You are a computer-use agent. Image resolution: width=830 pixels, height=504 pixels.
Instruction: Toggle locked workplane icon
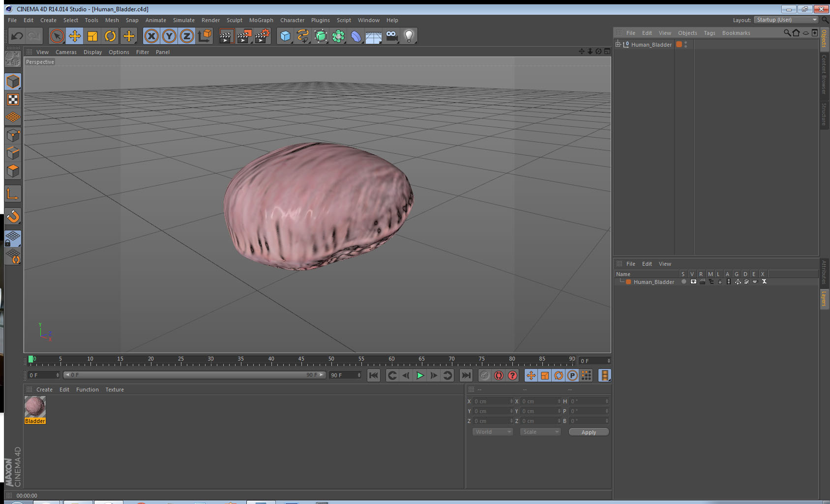13,239
